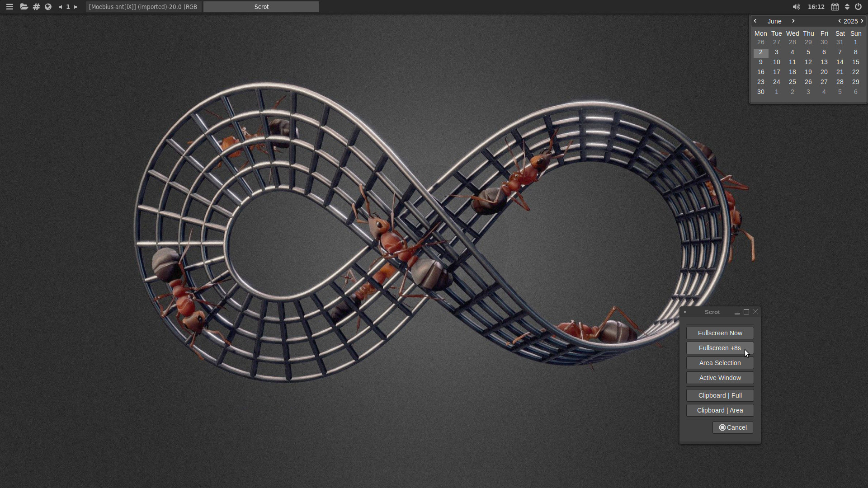Click Clipboard | Full button
This screenshot has height=488, width=868.
coord(720,395)
